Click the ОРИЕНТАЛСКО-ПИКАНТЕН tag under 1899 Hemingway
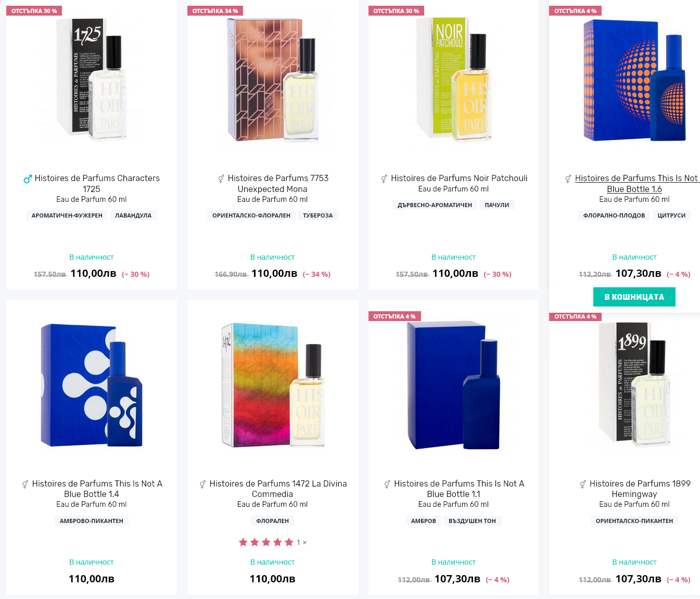 [634, 521]
